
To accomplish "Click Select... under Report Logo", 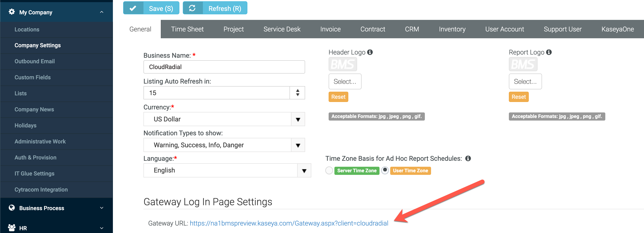I will [x=525, y=81].
